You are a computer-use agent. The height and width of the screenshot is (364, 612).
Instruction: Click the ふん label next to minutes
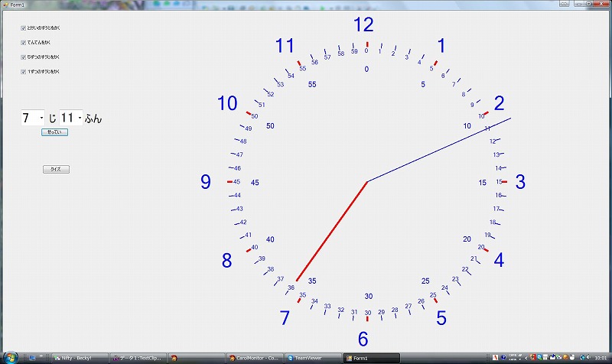[93, 119]
